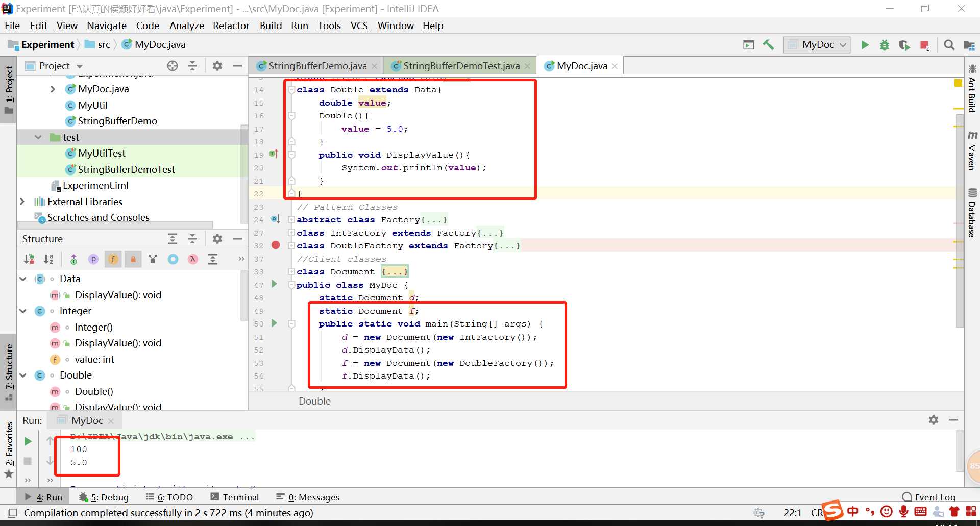Run MyDoc with the green toolbar play button
The width and height of the screenshot is (980, 526).
(x=865, y=45)
